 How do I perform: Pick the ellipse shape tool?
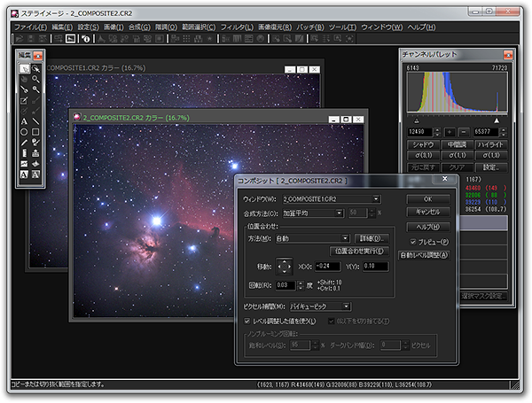coord(24,132)
